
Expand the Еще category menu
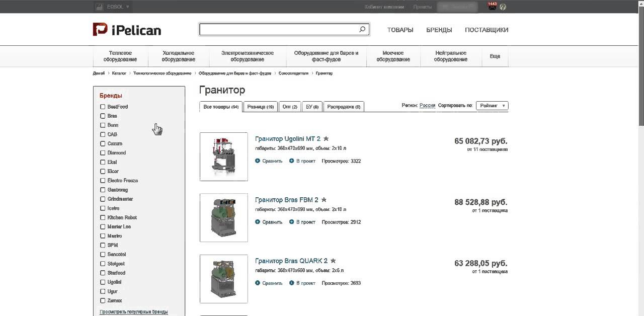(495, 56)
